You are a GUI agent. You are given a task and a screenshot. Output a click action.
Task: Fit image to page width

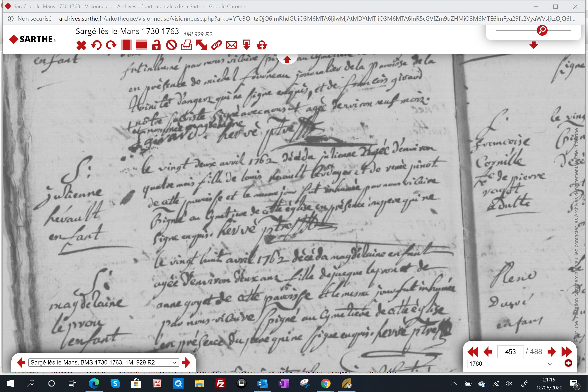pos(141,45)
